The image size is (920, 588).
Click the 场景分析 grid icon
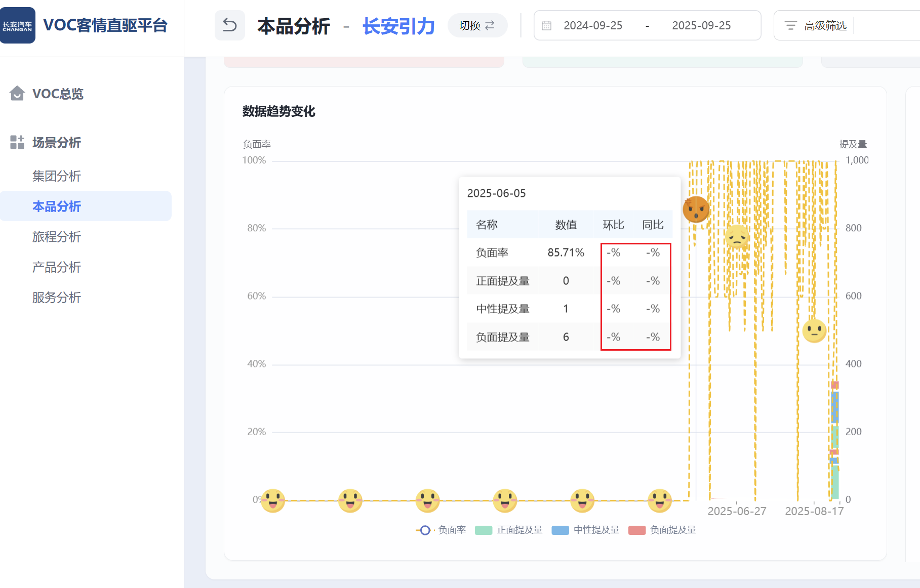(17, 142)
